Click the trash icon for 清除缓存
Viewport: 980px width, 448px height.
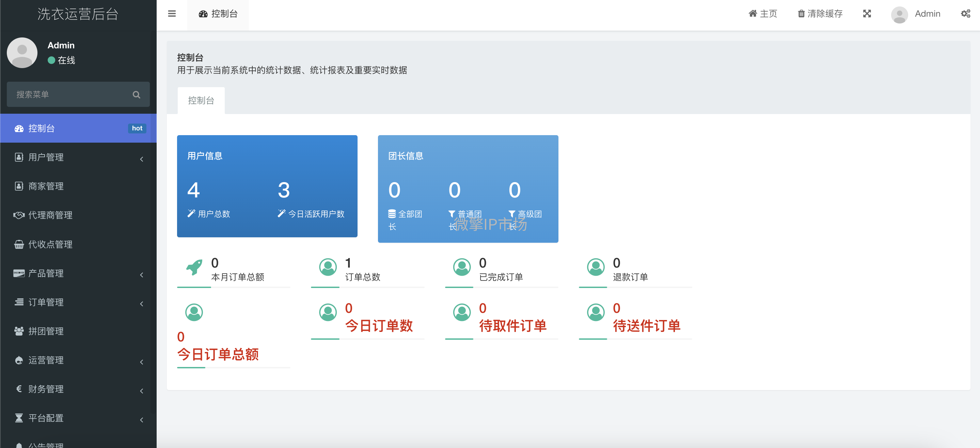tap(801, 14)
